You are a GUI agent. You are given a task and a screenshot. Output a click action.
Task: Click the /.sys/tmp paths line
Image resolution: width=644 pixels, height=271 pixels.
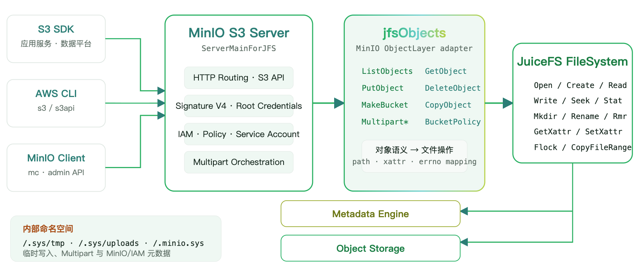113,243
